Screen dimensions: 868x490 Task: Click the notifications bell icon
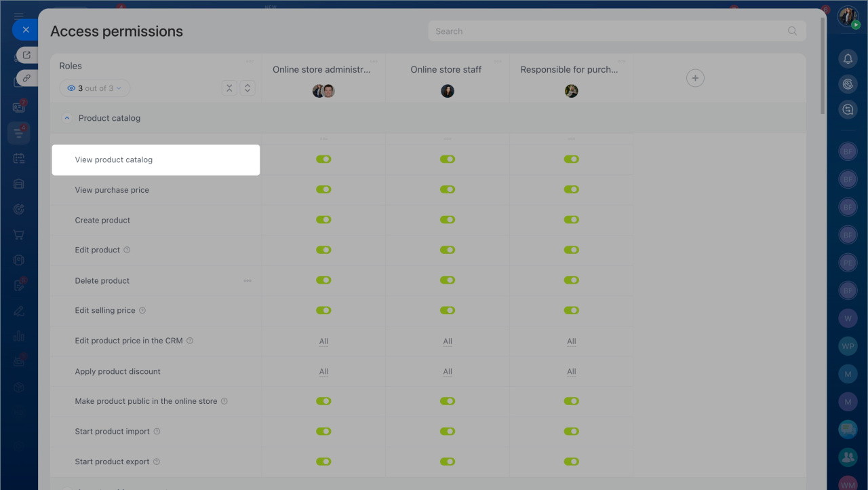click(848, 59)
